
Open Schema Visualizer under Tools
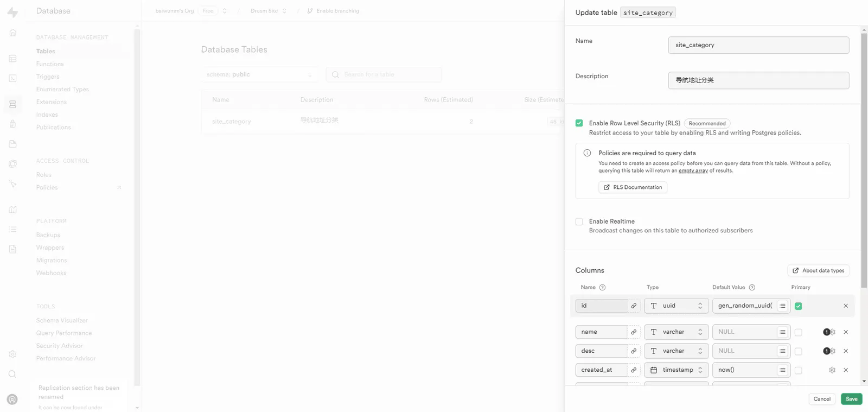[x=62, y=321]
